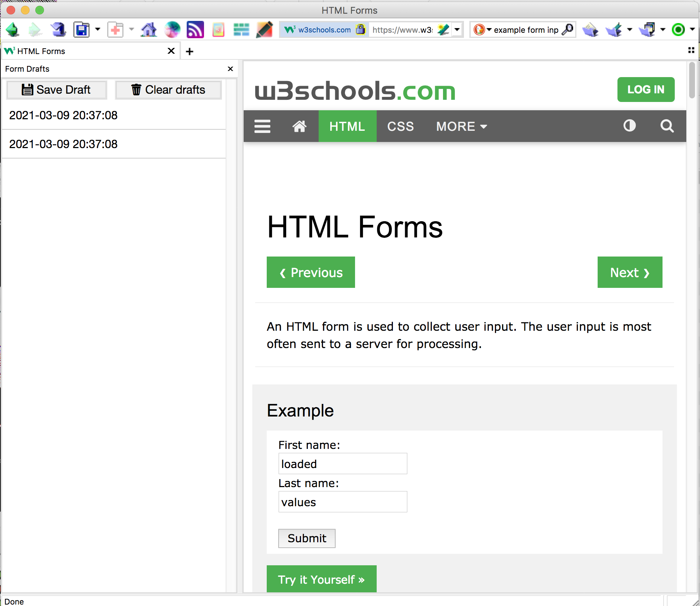Click the Submit form button
This screenshot has height=606, width=700.
[x=307, y=538]
